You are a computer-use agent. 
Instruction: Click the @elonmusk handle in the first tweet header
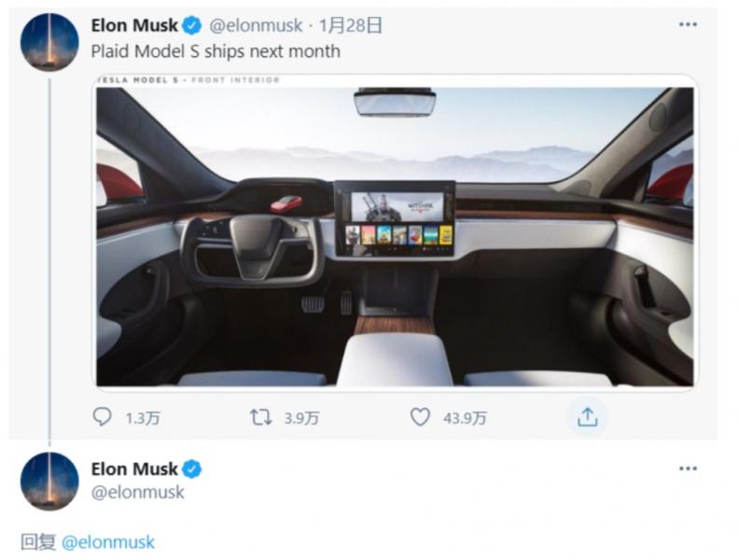tap(256, 25)
